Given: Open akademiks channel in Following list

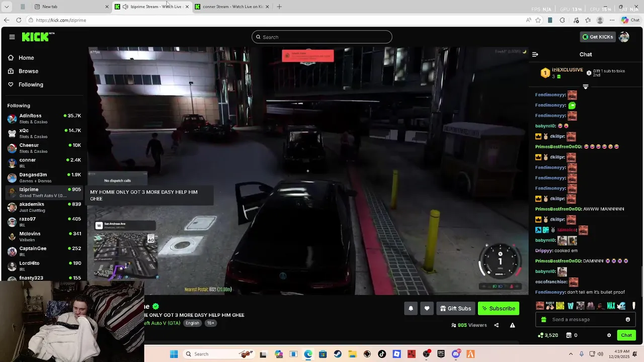Looking at the screenshot, I should pyautogui.click(x=44, y=207).
